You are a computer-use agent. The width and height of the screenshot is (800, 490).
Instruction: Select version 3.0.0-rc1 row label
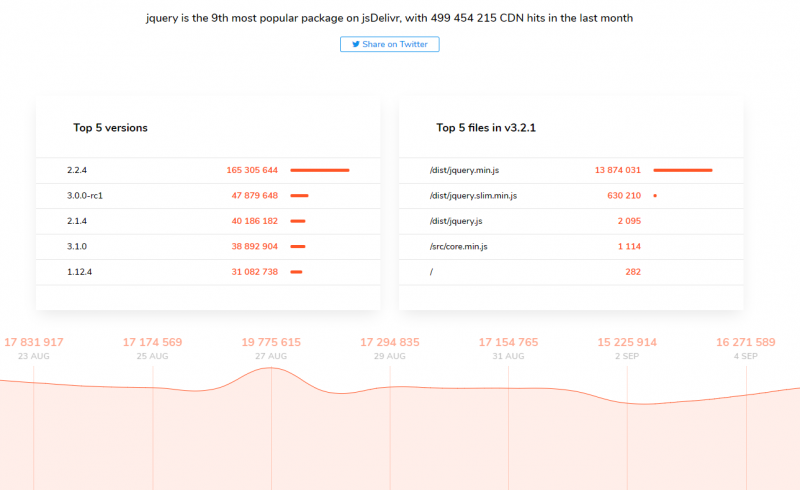click(85, 195)
